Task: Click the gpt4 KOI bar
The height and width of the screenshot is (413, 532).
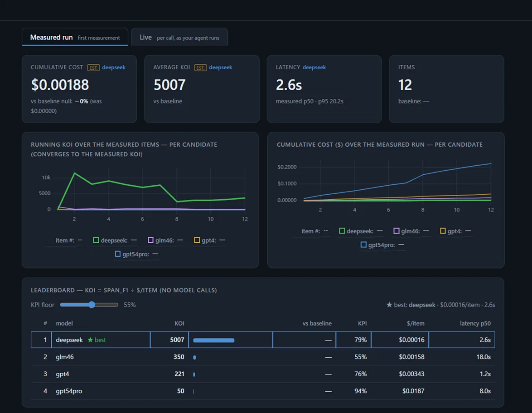Action: click(x=194, y=375)
